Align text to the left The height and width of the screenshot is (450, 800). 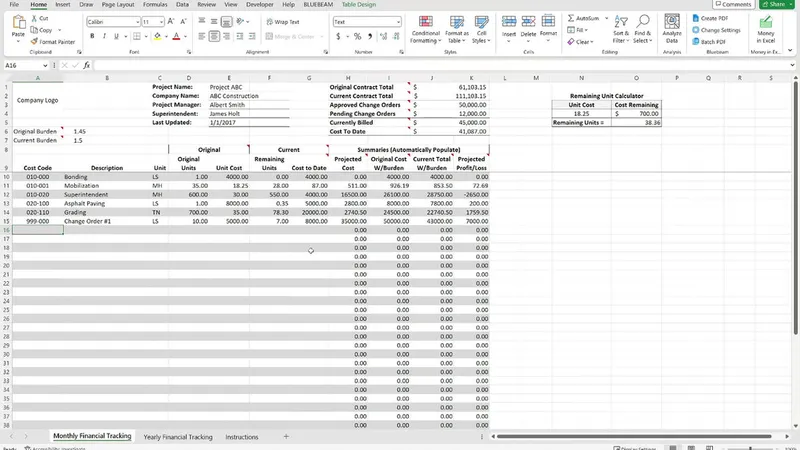click(x=202, y=36)
